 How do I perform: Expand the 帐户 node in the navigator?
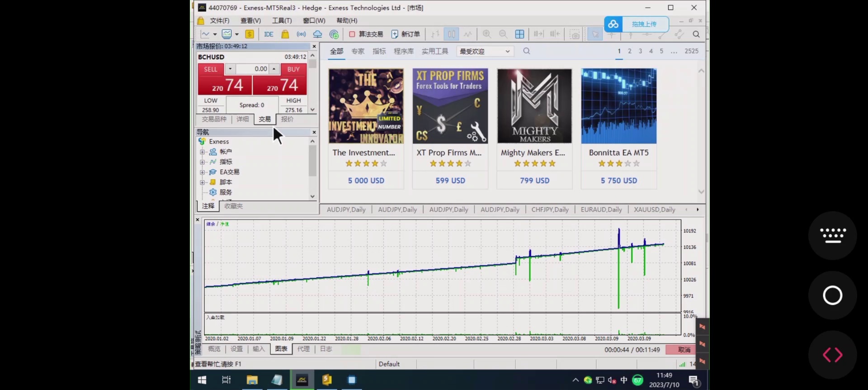(x=202, y=152)
